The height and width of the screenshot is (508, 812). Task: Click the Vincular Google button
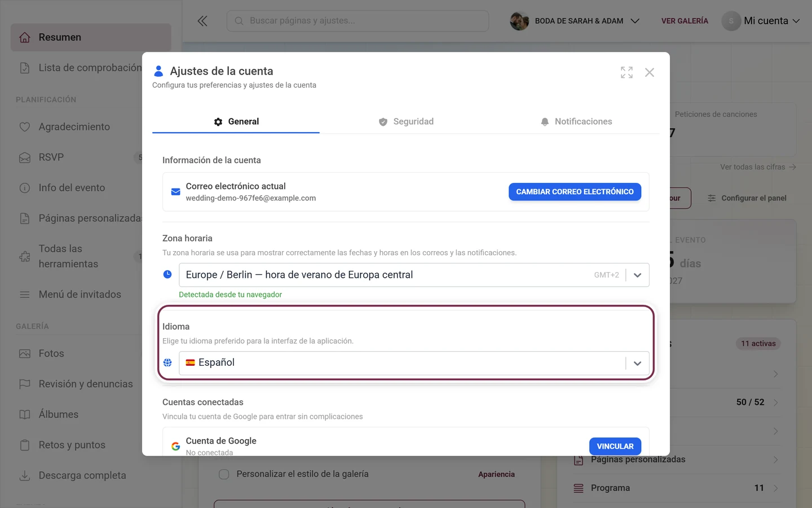(x=615, y=446)
